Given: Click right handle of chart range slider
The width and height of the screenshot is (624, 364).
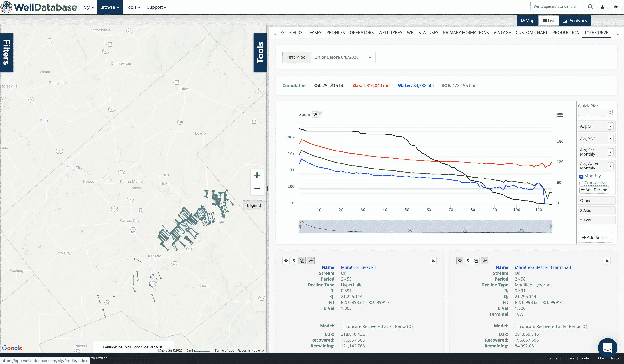Looking at the screenshot, I should pyautogui.click(x=552, y=226).
